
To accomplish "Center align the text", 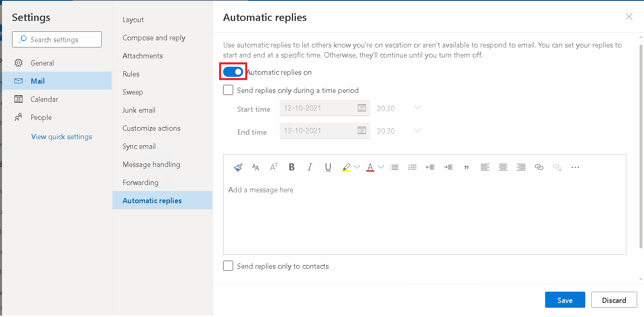I will pos(503,167).
